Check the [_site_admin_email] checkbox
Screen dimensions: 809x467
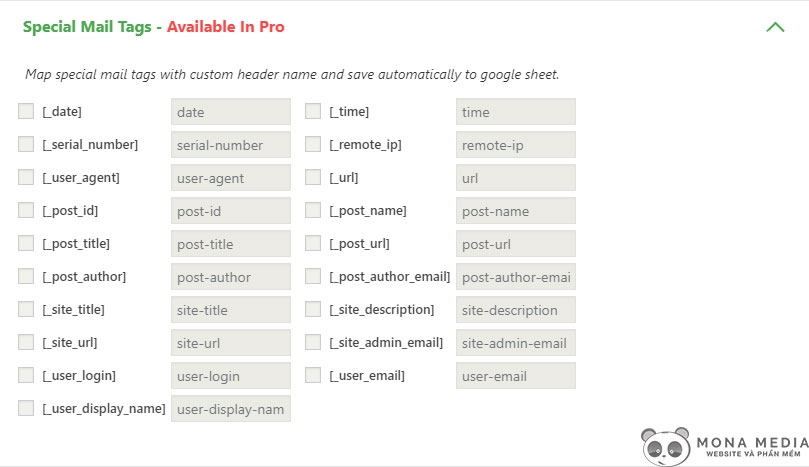click(x=313, y=343)
